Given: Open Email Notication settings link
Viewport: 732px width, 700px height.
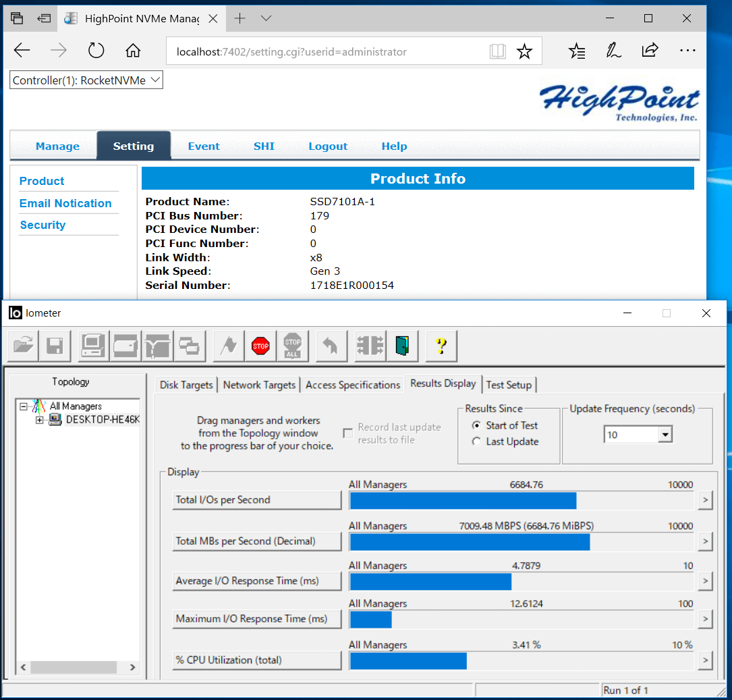Looking at the screenshot, I should coord(65,203).
